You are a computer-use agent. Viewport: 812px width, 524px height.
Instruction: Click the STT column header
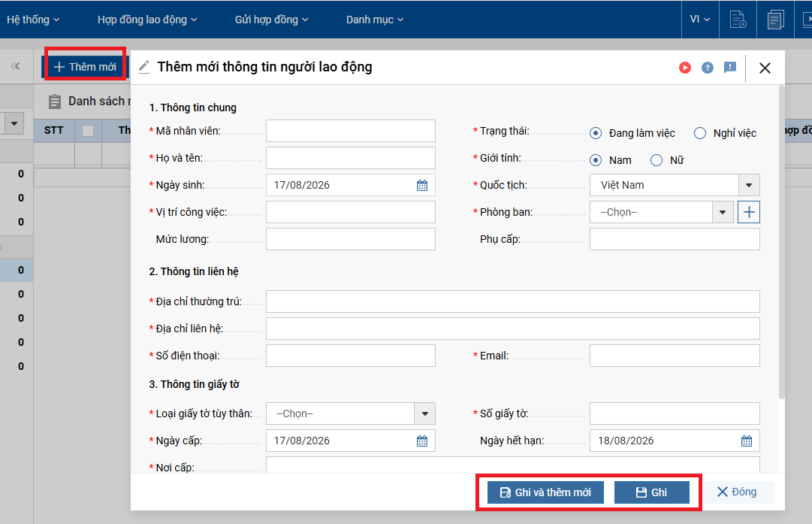coord(54,131)
